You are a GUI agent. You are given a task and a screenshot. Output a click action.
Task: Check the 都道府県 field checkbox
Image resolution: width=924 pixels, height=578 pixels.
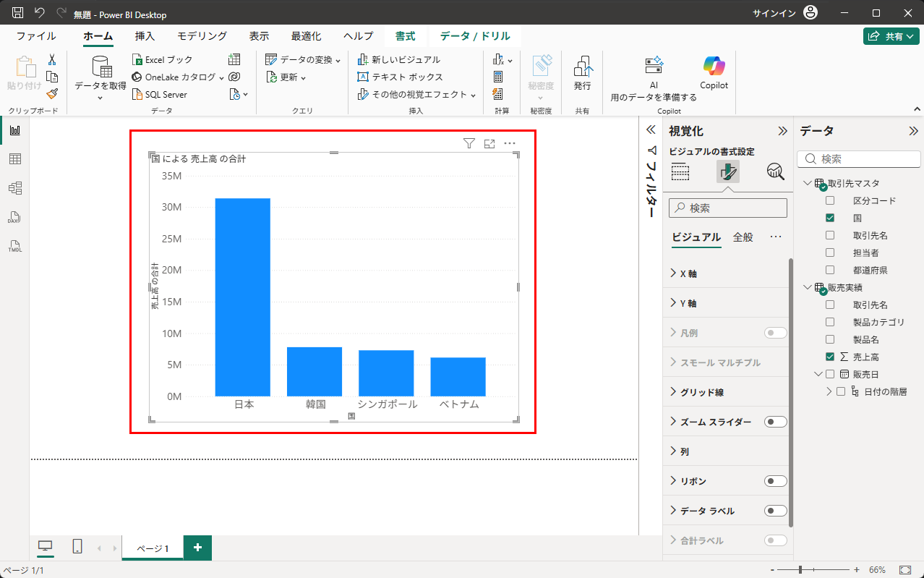point(830,270)
